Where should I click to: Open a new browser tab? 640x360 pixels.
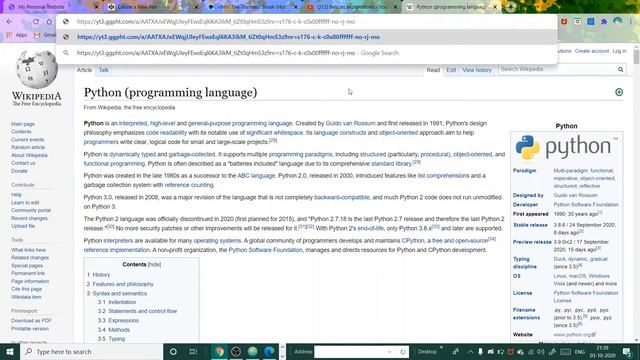[511, 7]
